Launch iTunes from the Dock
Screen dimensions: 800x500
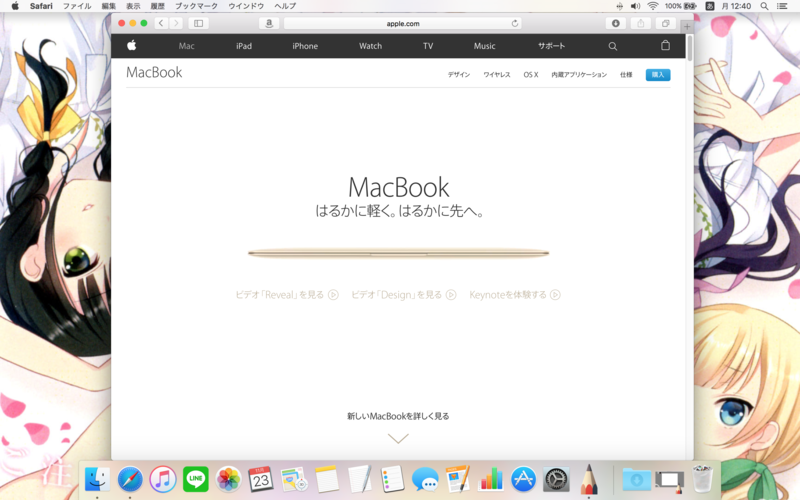tap(163, 480)
